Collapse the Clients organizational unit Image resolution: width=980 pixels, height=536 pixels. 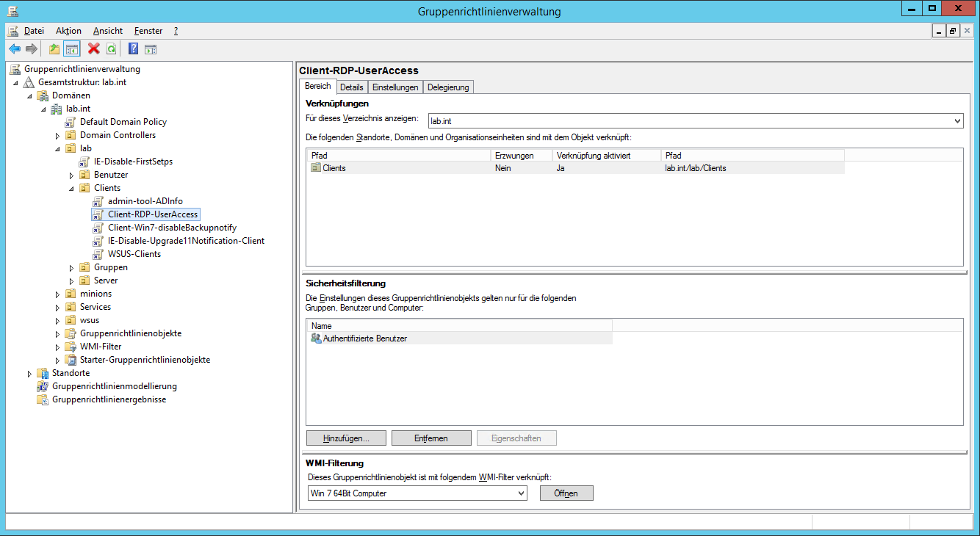72,188
